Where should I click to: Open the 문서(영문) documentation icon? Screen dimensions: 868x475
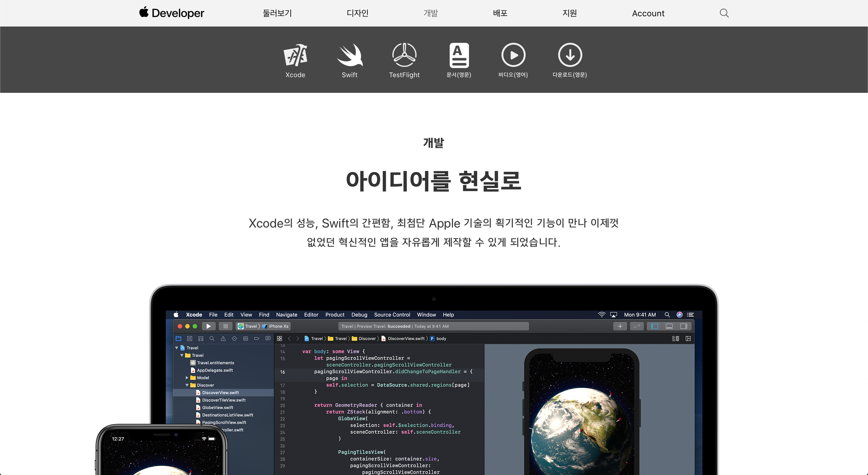[459, 55]
